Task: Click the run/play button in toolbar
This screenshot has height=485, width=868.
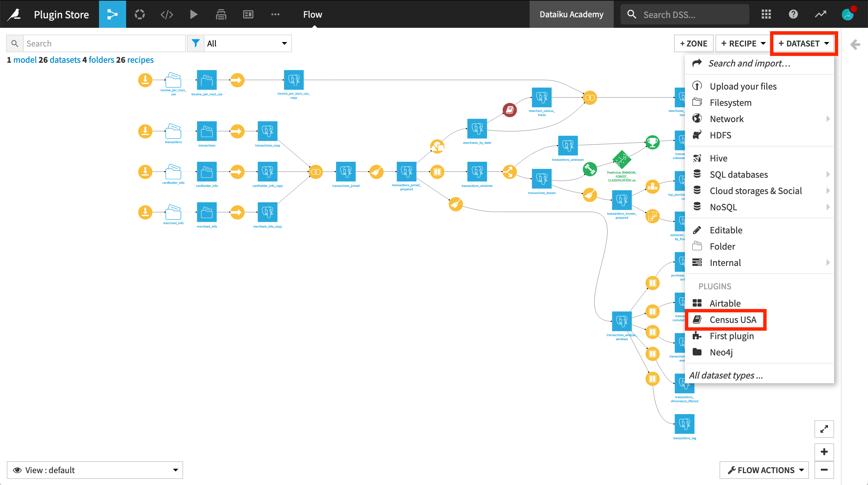Action: tap(193, 14)
